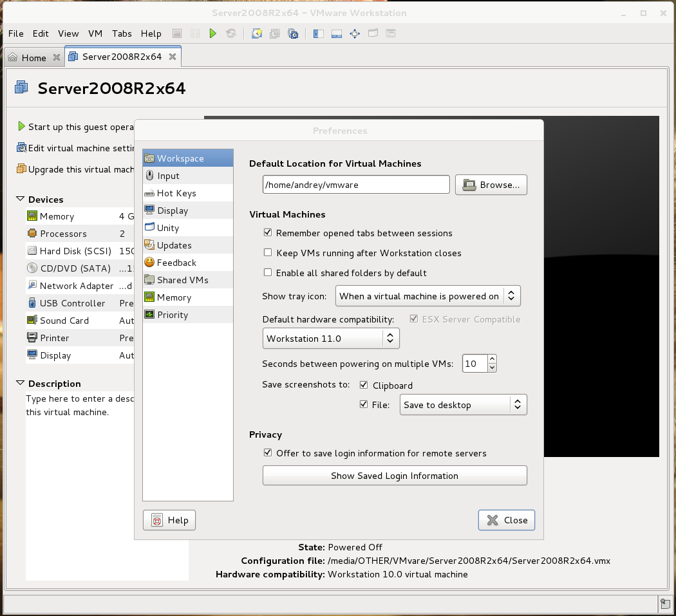Click the Memory chip icon in Devices list

[x=32, y=216]
